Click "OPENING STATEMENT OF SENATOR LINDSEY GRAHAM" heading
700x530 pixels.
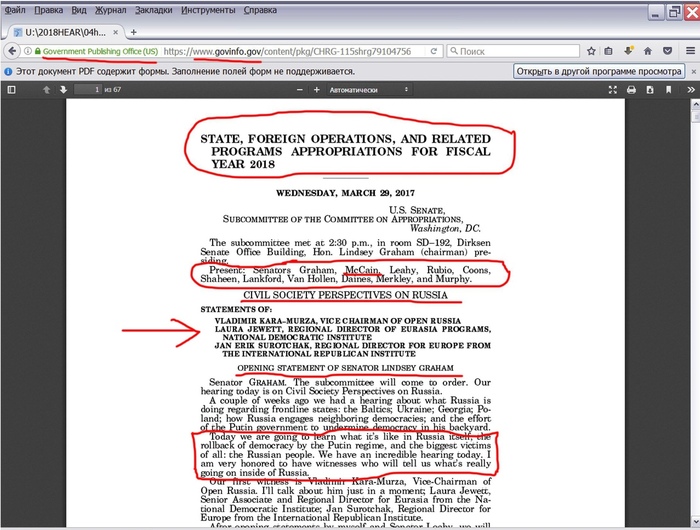point(345,368)
